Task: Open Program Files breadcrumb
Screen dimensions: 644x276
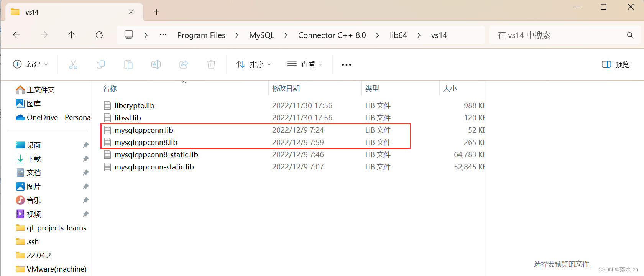Action: (201, 35)
